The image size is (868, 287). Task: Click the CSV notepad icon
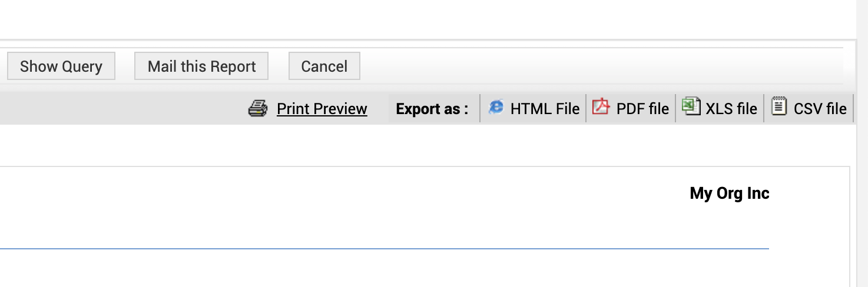click(x=779, y=106)
